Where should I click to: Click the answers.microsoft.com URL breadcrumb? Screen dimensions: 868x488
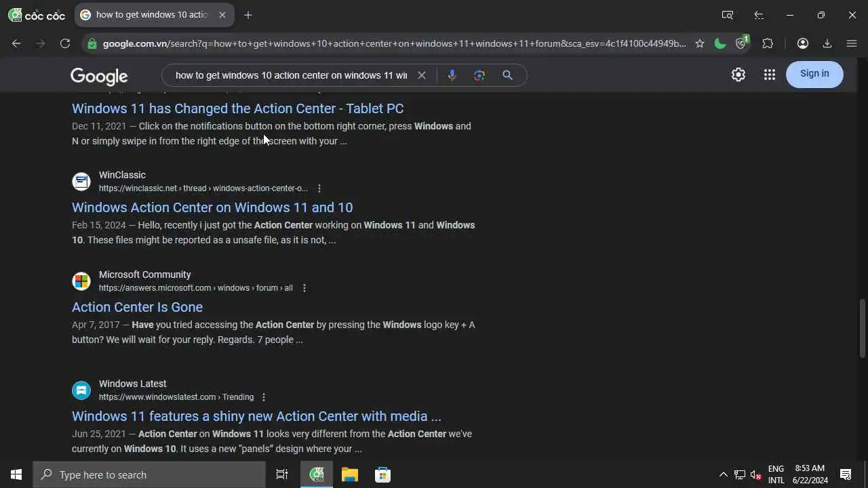pos(196,288)
